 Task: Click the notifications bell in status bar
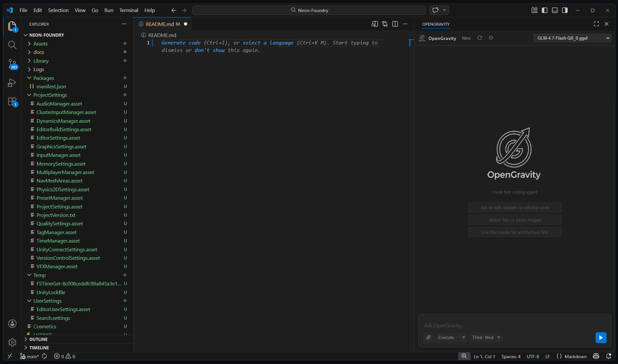[x=608, y=356]
